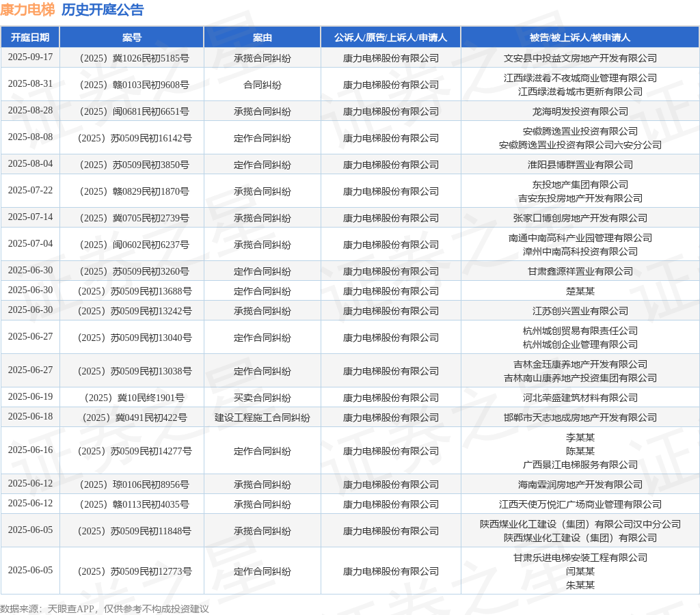This screenshot has height=615, width=700.
Task: Click defendant 南通中南高科产业园管理有限公司
Action: [x=580, y=238]
